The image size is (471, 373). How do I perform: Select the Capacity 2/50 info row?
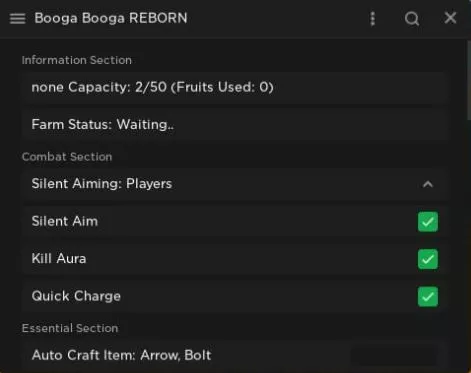pos(235,87)
